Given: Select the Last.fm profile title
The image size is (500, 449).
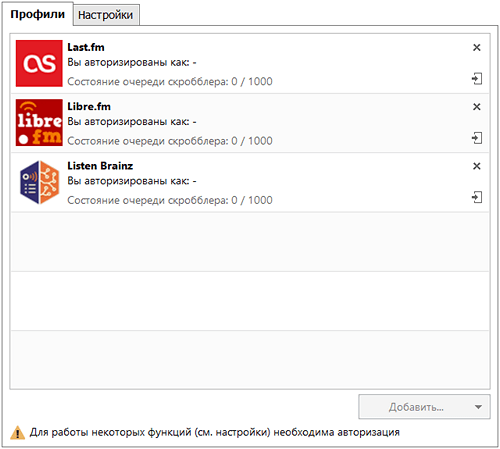Looking at the screenshot, I should [x=86, y=47].
